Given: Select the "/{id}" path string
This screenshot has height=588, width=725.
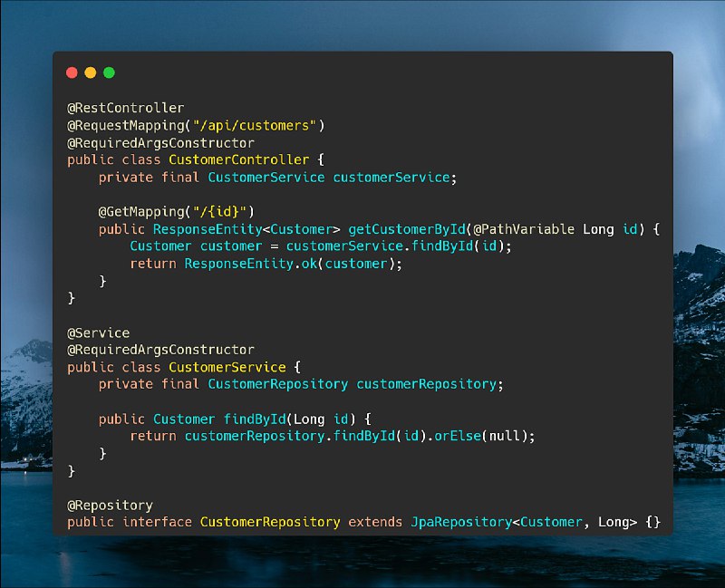Looking at the screenshot, I should (x=219, y=212).
